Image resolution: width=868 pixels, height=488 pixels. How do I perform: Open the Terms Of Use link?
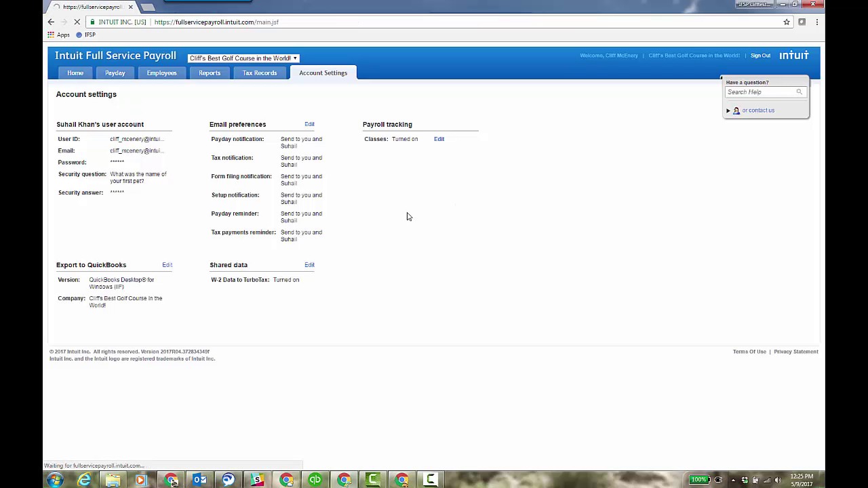(749, 352)
